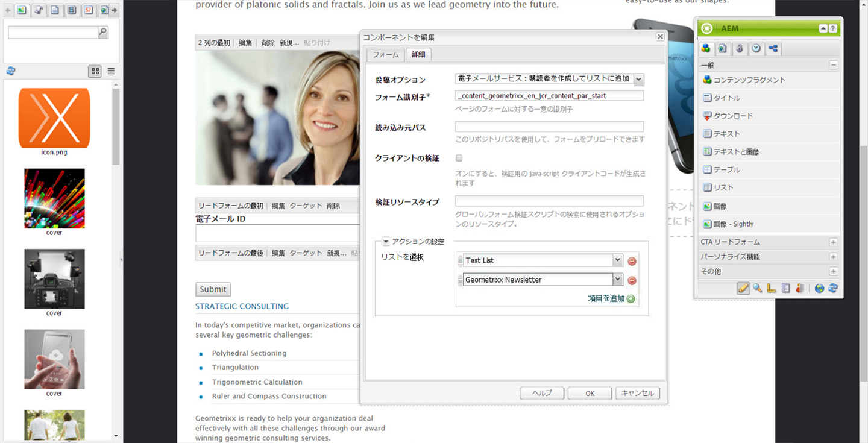Select the colorful light-streaks cover thumbnail

54,198
